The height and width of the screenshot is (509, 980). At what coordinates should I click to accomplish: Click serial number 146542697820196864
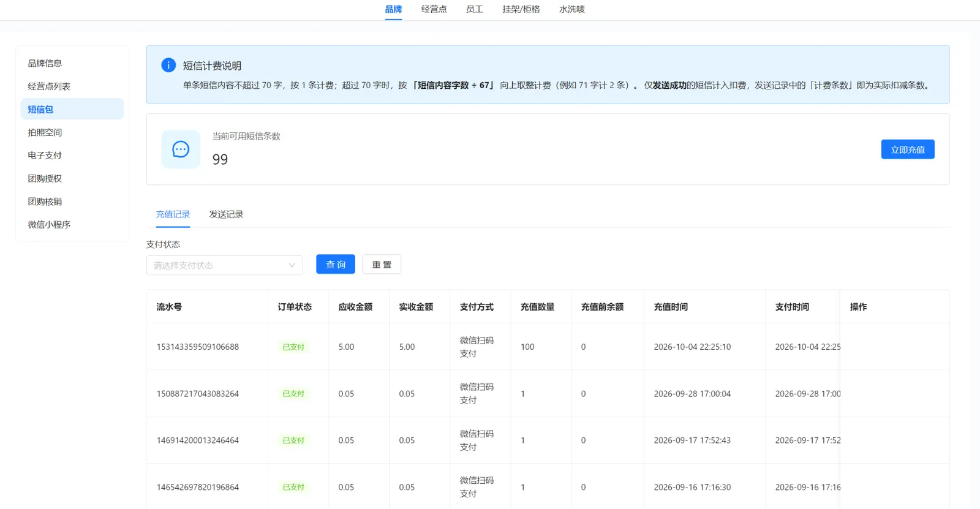pos(198,488)
